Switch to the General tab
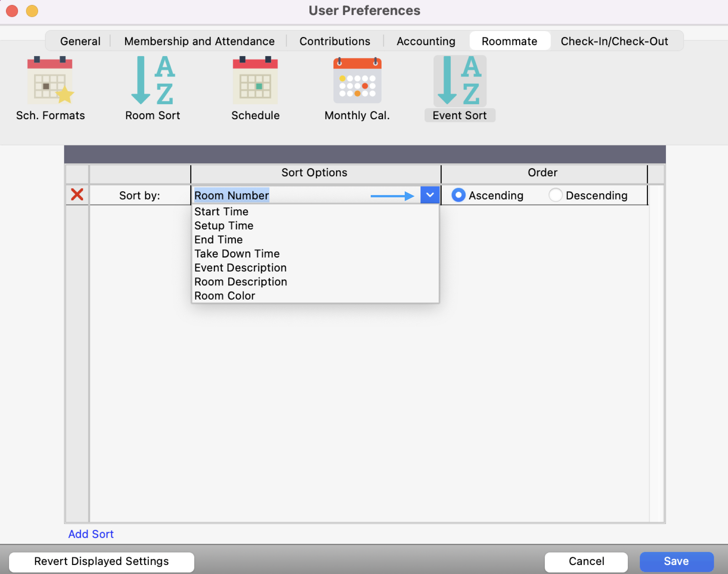 [80, 41]
